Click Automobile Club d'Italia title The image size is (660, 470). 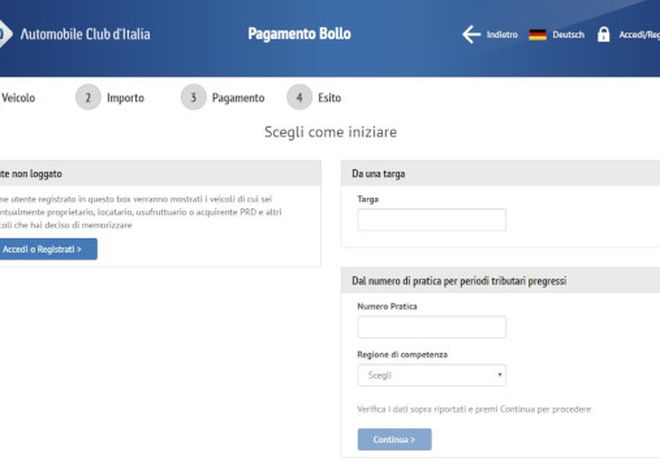tap(85, 34)
